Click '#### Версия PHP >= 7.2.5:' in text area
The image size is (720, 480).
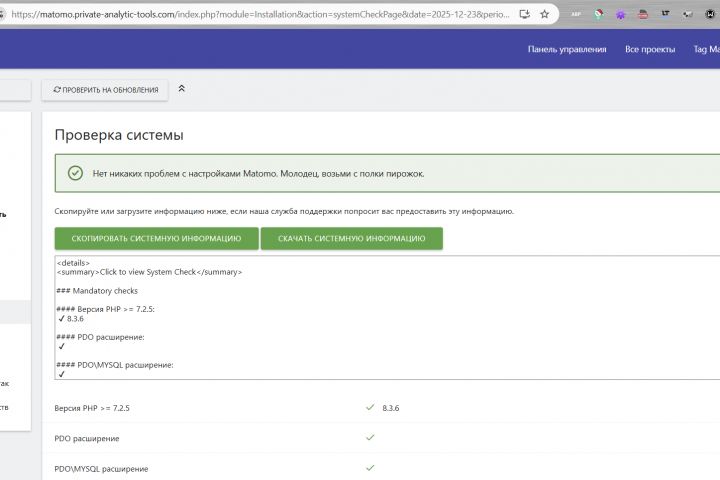105,309
